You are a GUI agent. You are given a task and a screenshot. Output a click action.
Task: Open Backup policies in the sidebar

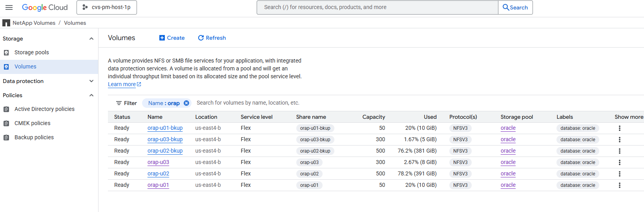point(34,137)
